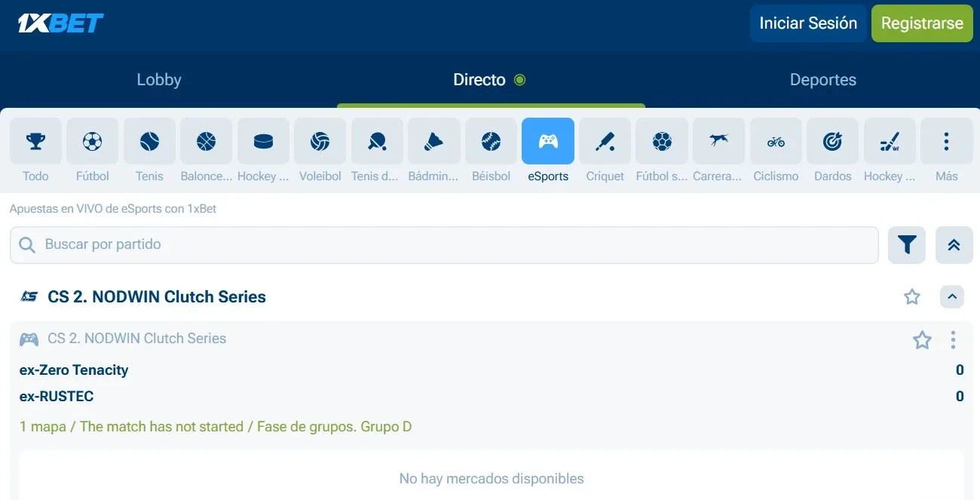This screenshot has width=980, height=500.
Task: Collapse all leagues with double chevron
Action: point(954,244)
